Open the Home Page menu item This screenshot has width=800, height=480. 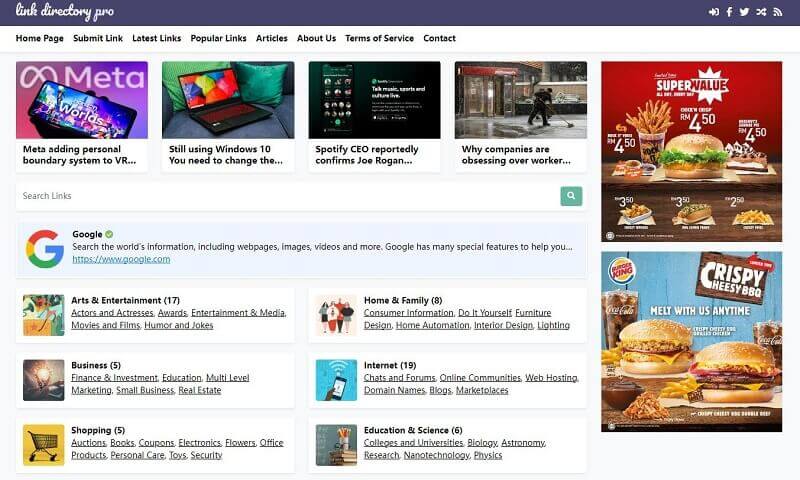click(40, 38)
